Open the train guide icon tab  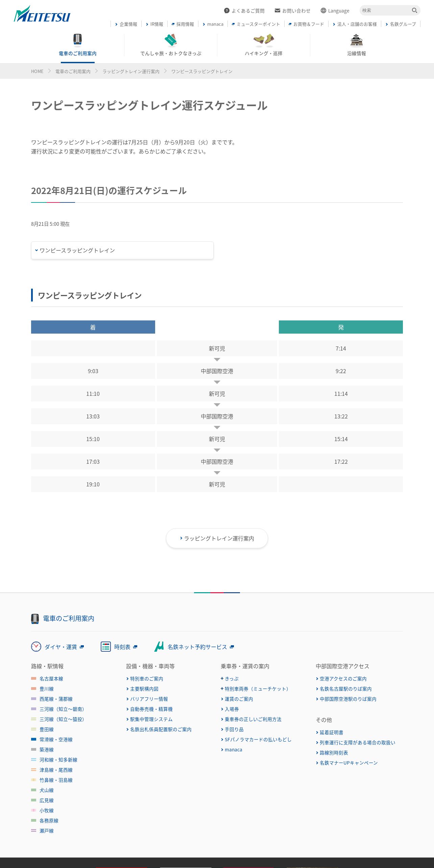77,40
